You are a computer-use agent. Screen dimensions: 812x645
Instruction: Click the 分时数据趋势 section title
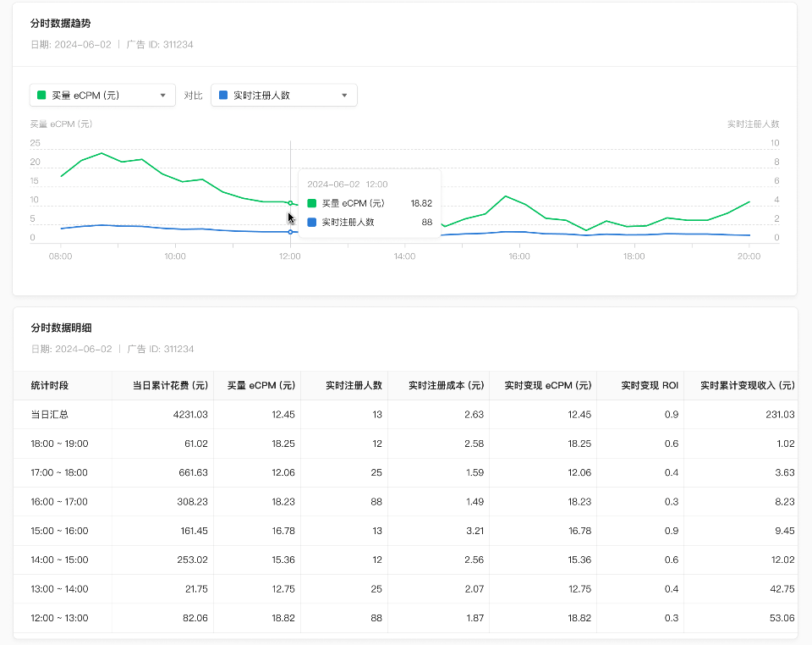click(61, 24)
